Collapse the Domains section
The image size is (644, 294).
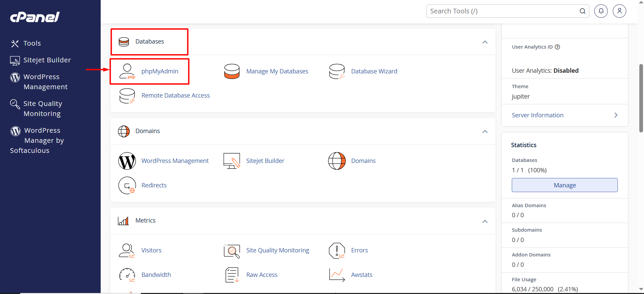[x=485, y=131]
